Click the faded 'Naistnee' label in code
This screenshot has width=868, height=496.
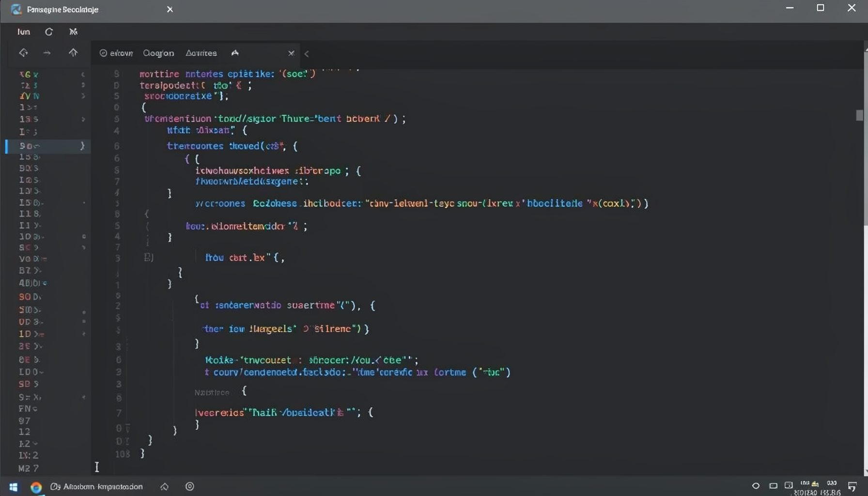pyautogui.click(x=212, y=392)
